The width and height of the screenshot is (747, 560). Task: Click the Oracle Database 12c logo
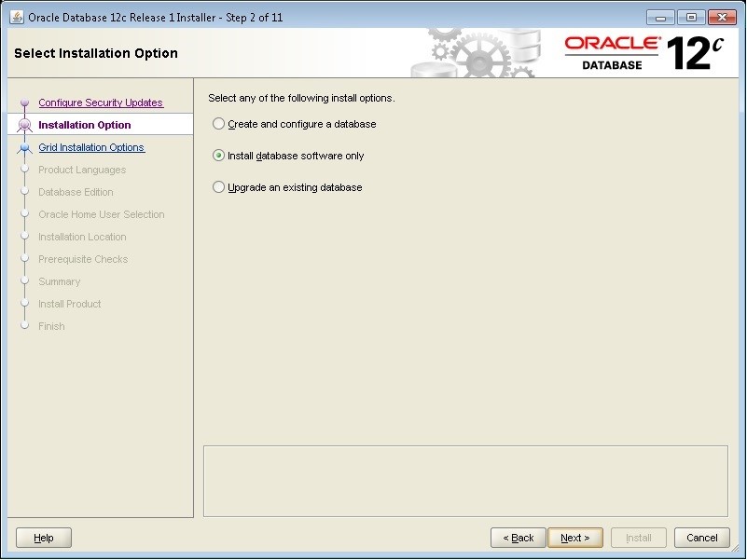tap(644, 53)
